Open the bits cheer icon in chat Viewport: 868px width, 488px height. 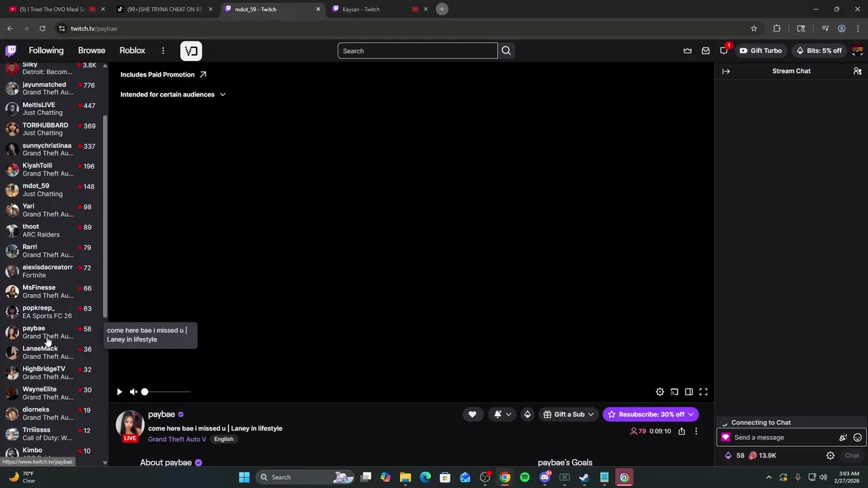tap(843, 438)
